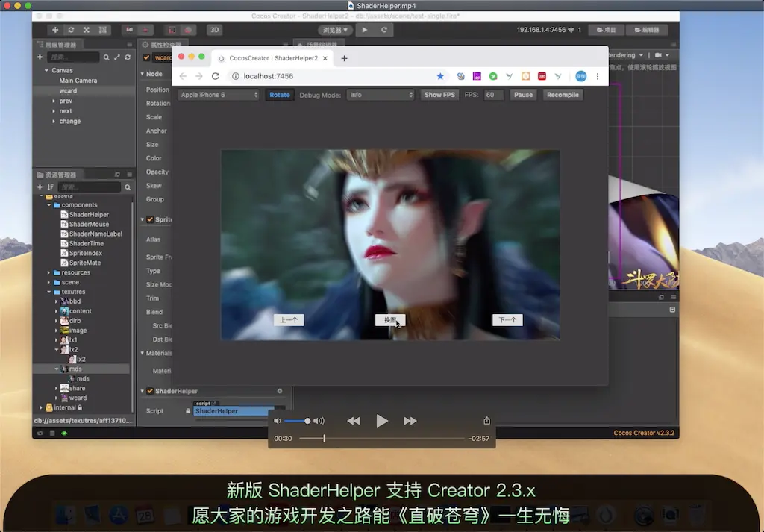Click browser profile avatar icon

(x=580, y=76)
